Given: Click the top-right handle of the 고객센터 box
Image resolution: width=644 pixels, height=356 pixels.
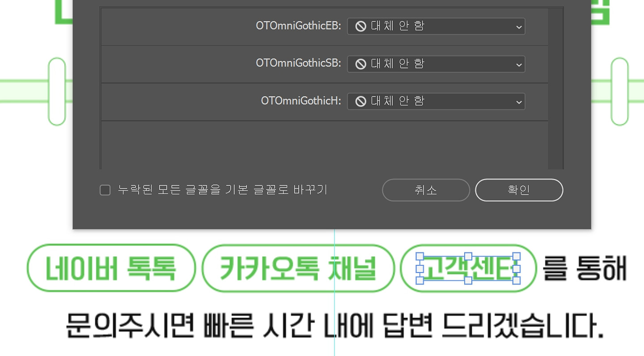Looking at the screenshot, I should pyautogui.click(x=516, y=256).
